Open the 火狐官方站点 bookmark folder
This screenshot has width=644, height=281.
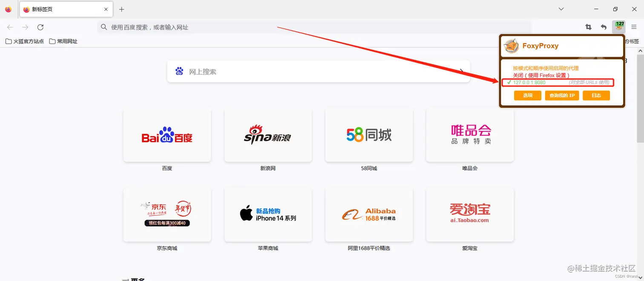click(25, 41)
